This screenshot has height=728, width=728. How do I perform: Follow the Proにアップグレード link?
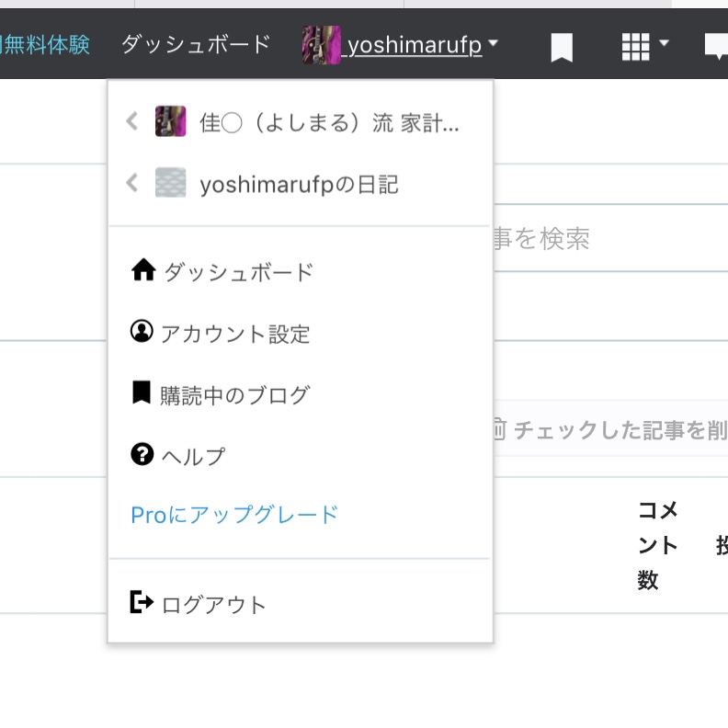pos(235,515)
